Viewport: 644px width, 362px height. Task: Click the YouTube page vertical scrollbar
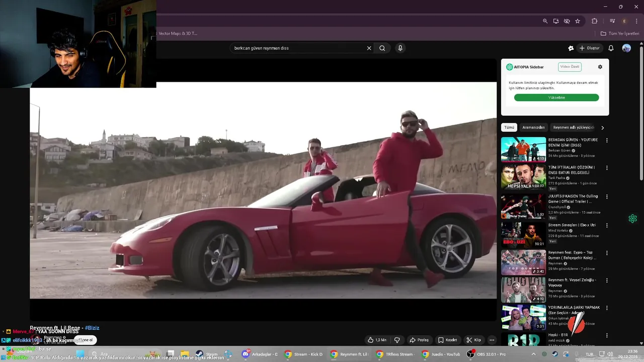coord(641,113)
